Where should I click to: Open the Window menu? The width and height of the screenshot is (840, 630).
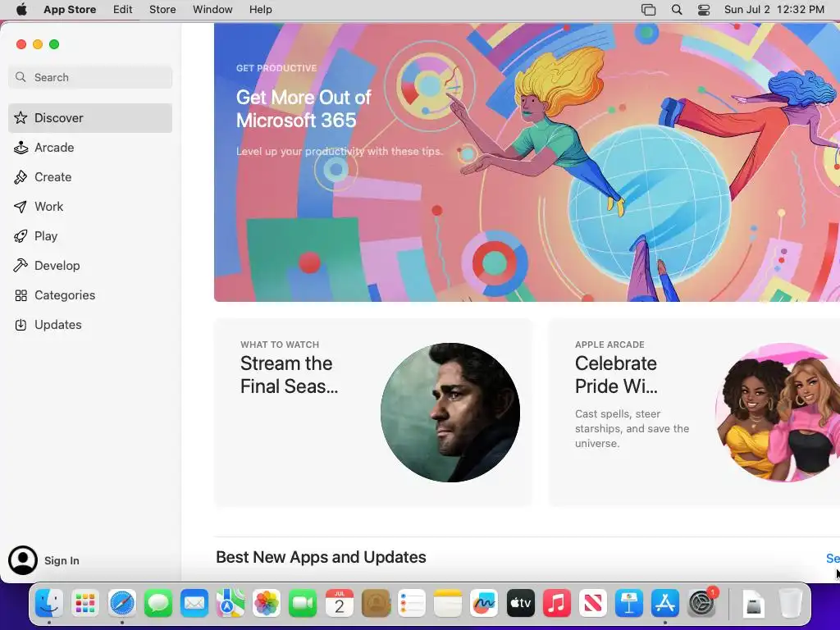coord(212,9)
